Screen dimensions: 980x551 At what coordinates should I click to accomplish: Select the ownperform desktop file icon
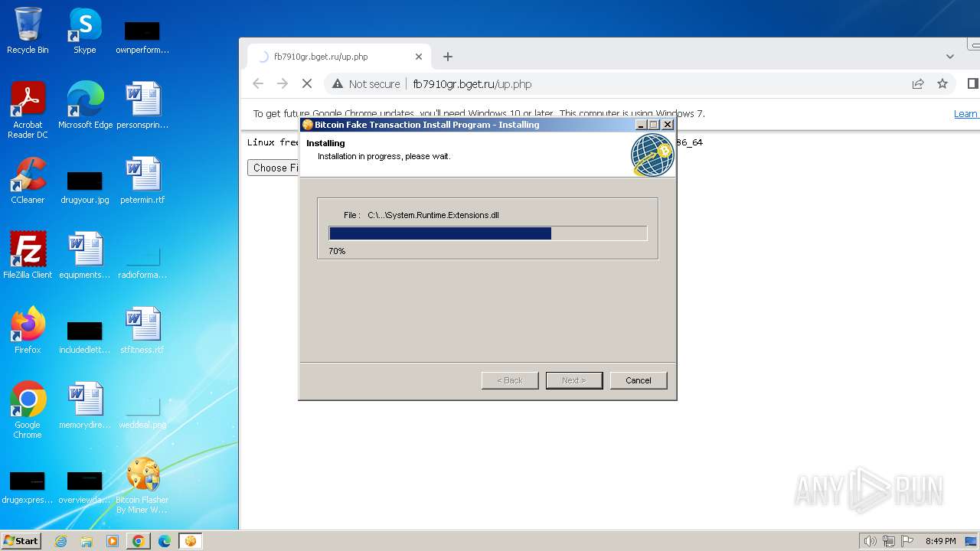[142, 37]
